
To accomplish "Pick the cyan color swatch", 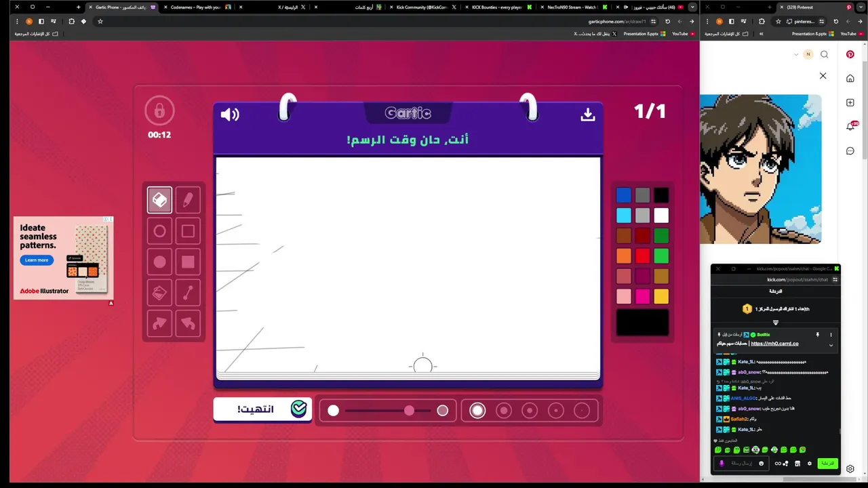I will (x=624, y=216).
